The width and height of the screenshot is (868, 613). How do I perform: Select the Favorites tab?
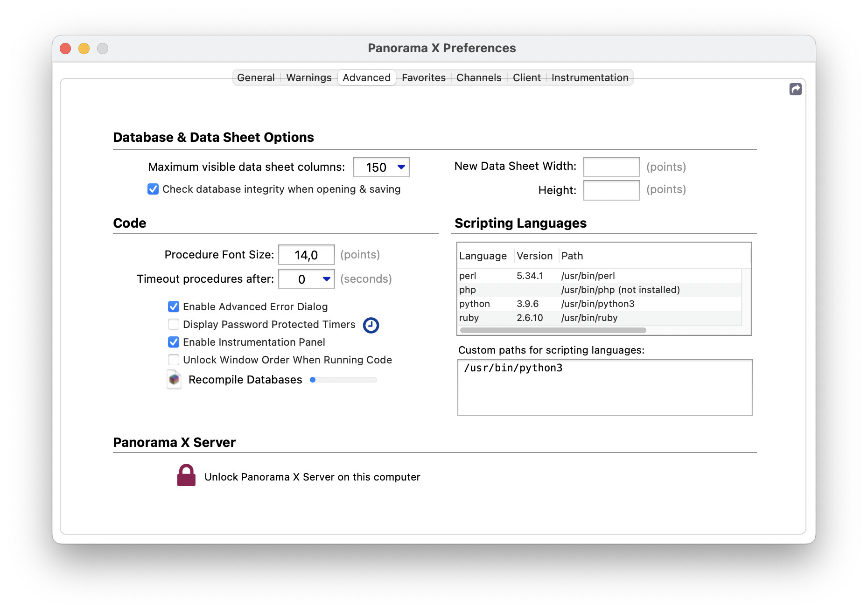click(x=423, y=78)
